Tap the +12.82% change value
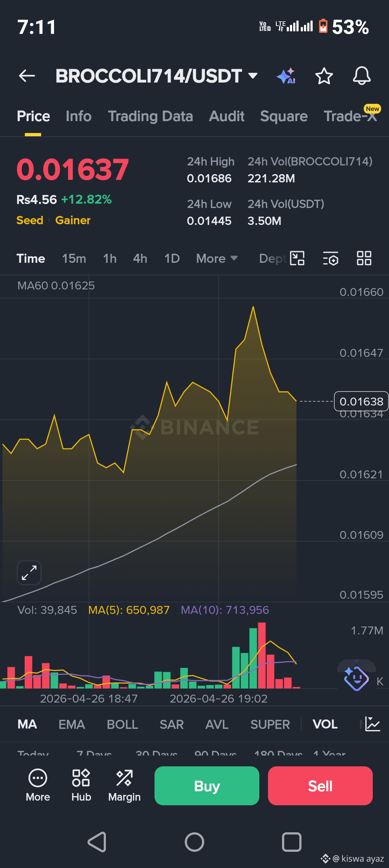 [86, 199]
